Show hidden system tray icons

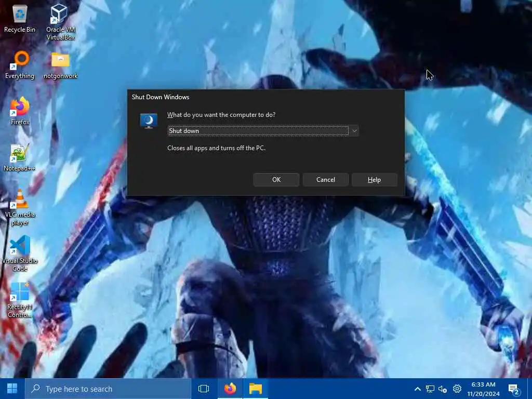(418, 389)
